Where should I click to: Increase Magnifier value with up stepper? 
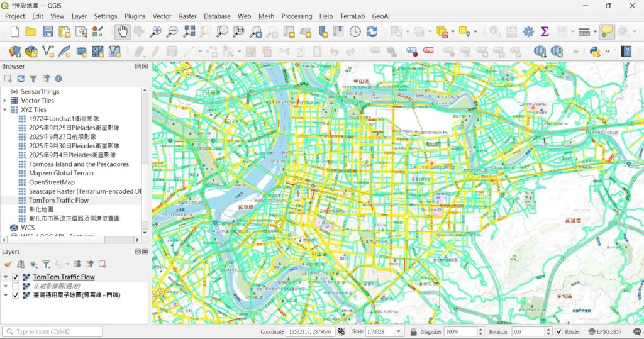(480, 330)
